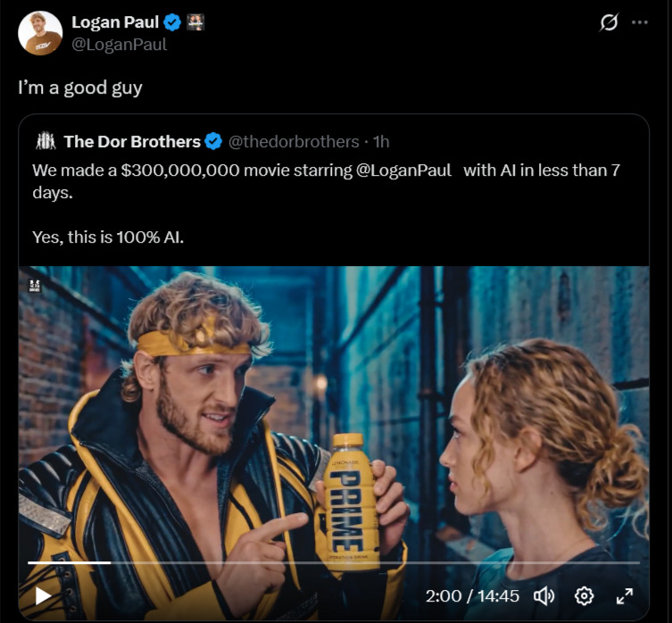Click the @LoganPaul mention in quoted text
Image resolution: width=672 pixels, height=623 pixels.
[x=403, y=170]
